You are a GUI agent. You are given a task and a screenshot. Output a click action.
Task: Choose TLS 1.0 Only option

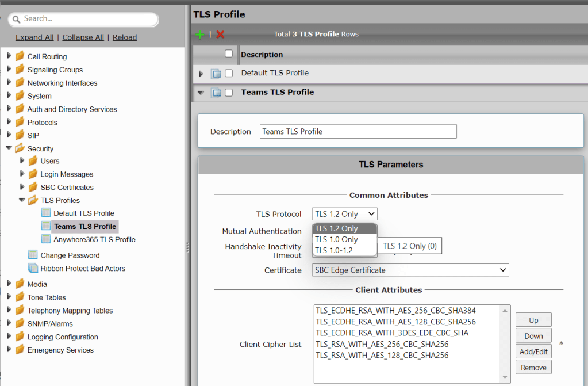[x=336, y=239]
